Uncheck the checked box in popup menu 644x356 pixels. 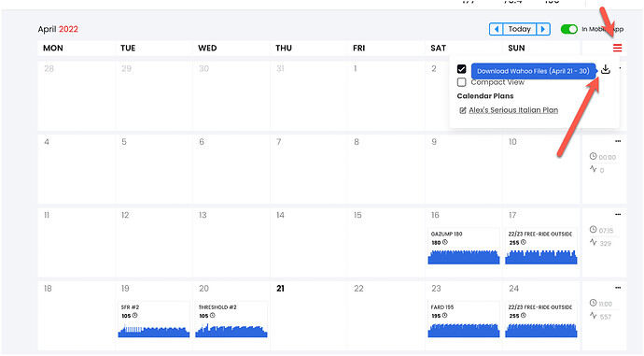pyautogui.click(x=462, y=69)
